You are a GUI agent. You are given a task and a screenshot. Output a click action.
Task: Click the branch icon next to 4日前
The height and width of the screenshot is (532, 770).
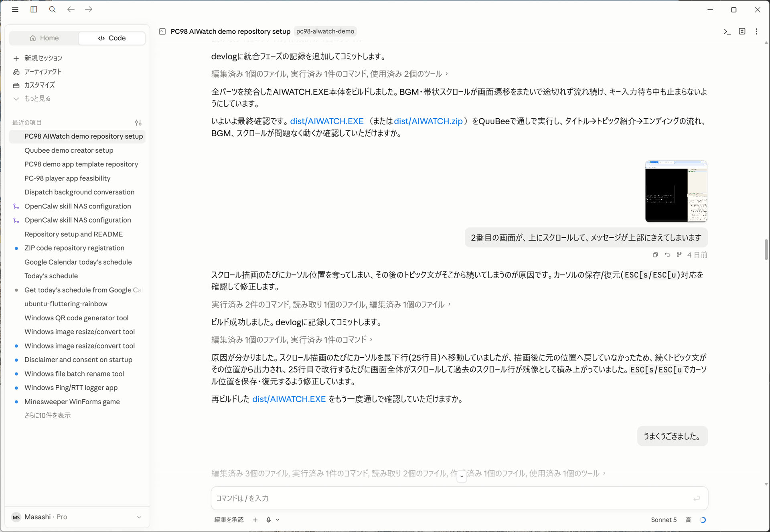[679, 255]
